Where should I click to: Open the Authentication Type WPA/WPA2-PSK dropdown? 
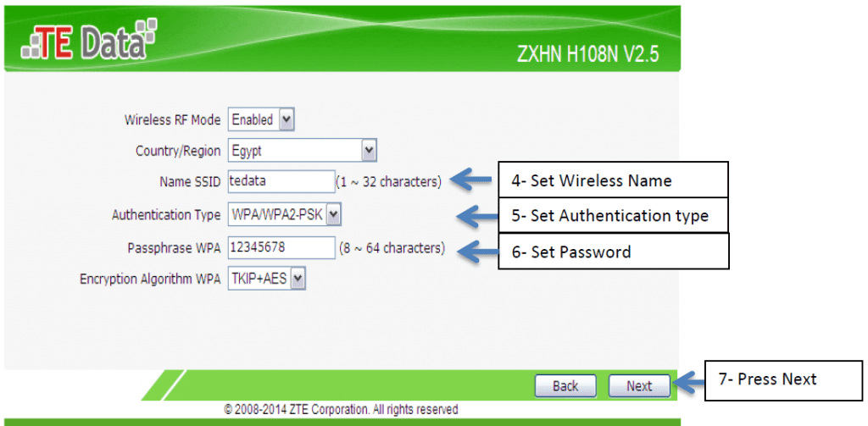click(x=285, y=215)
